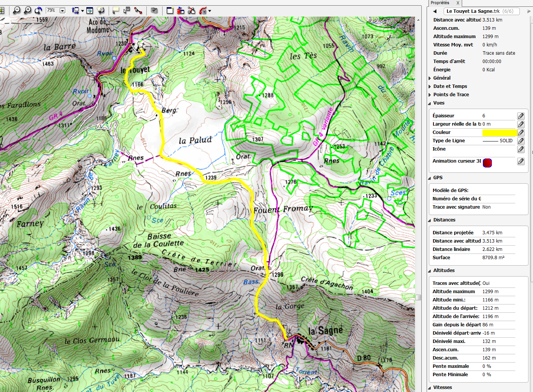Viewport: 533px width, 392px height.
Task: Select the Propriétés tab
Action: [440, 3]
